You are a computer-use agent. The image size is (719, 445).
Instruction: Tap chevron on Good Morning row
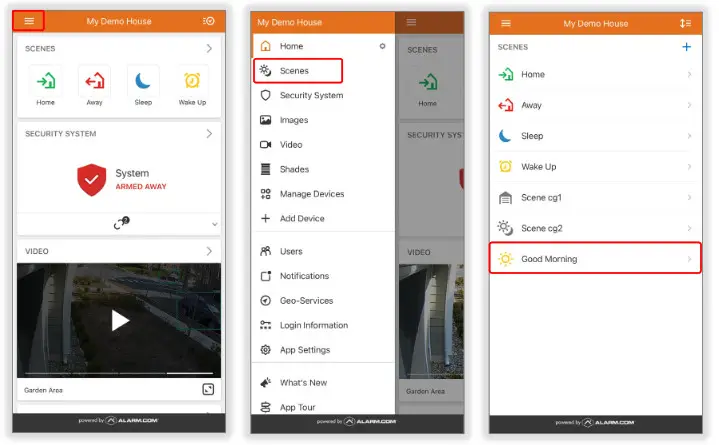[x=689, y=259]
